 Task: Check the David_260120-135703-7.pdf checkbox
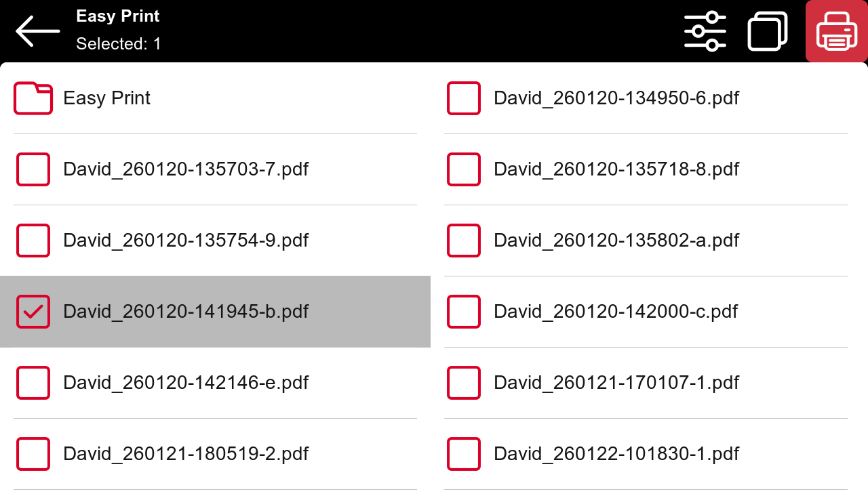coord(33,169)
